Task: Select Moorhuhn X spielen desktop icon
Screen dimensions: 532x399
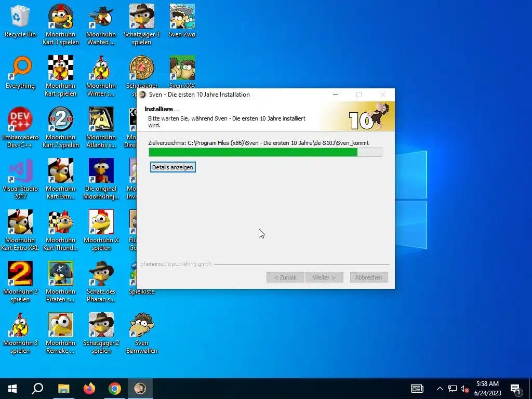Action: pos(101,230)
